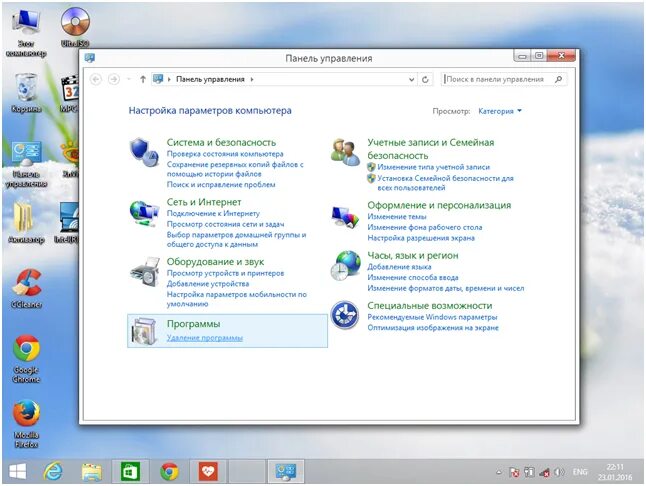Open System and Security shield icon
The height and width of the screenshot is (486, 646).
(144, 152)
